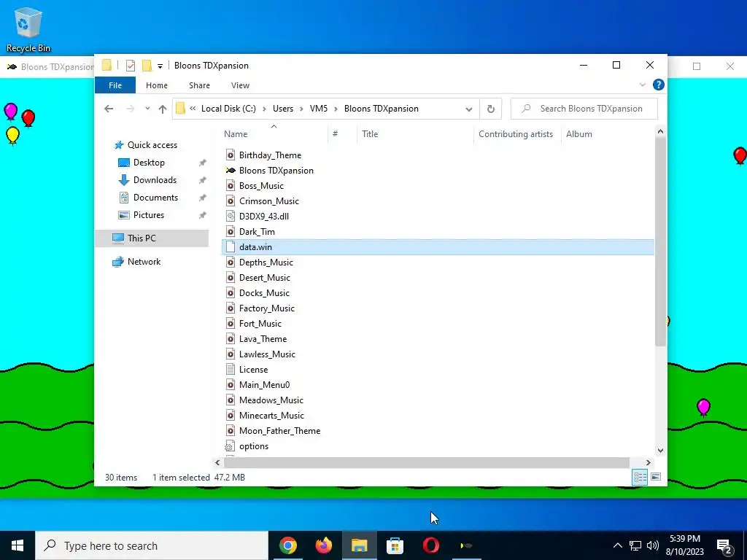Expand the ribbon with the chevron
Image resolution: width=747 pixels, height=560 pixels.
tap(642, 85)
